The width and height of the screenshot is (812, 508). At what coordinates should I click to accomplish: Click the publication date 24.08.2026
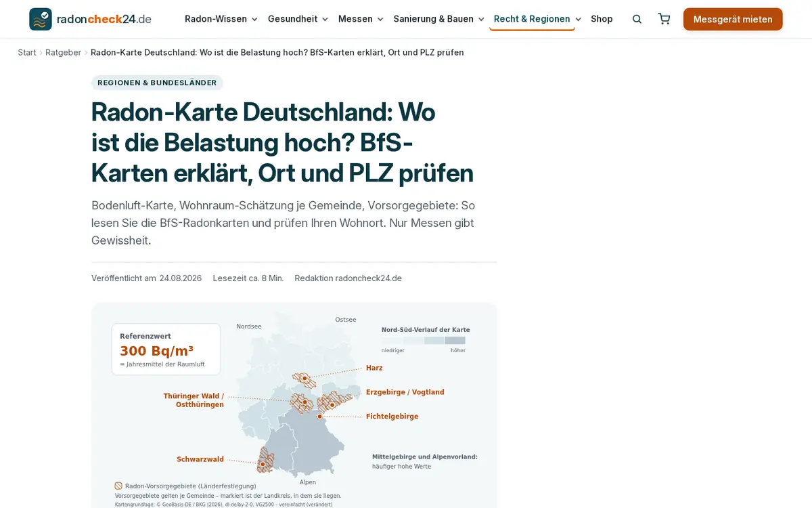click(181, 278)
